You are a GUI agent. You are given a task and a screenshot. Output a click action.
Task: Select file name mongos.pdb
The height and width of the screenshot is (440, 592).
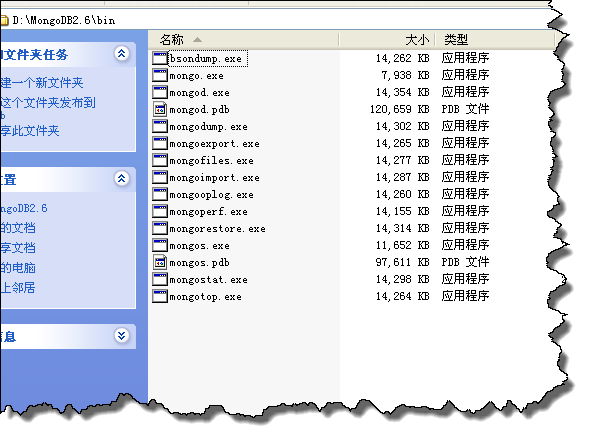click(x=200, y=262)
